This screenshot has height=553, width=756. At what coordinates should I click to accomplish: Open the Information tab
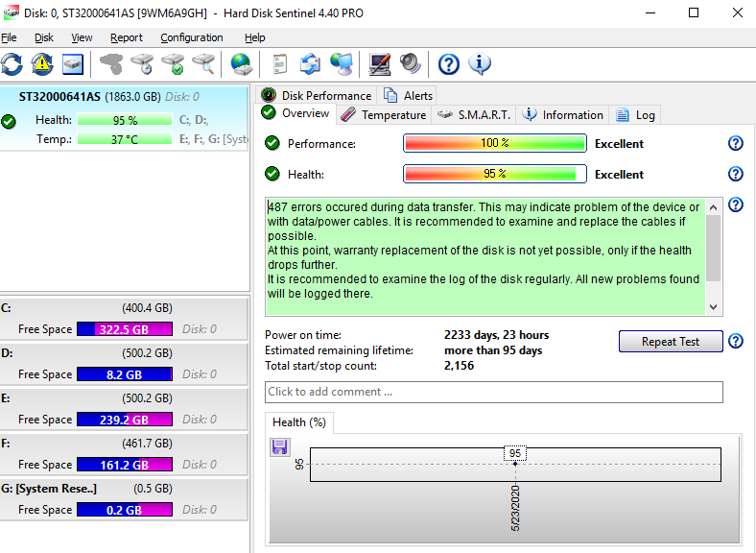pos(562,115)
